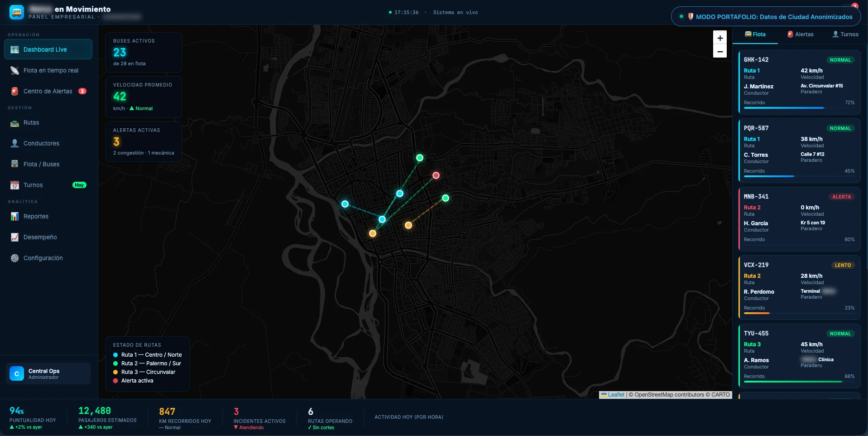Click the Conductores person icon

coord(14,143)
